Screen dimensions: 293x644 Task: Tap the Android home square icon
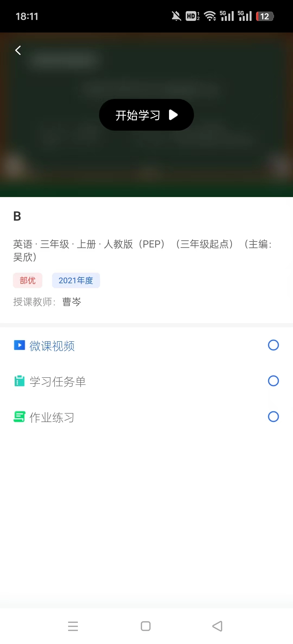click(146, 626)
